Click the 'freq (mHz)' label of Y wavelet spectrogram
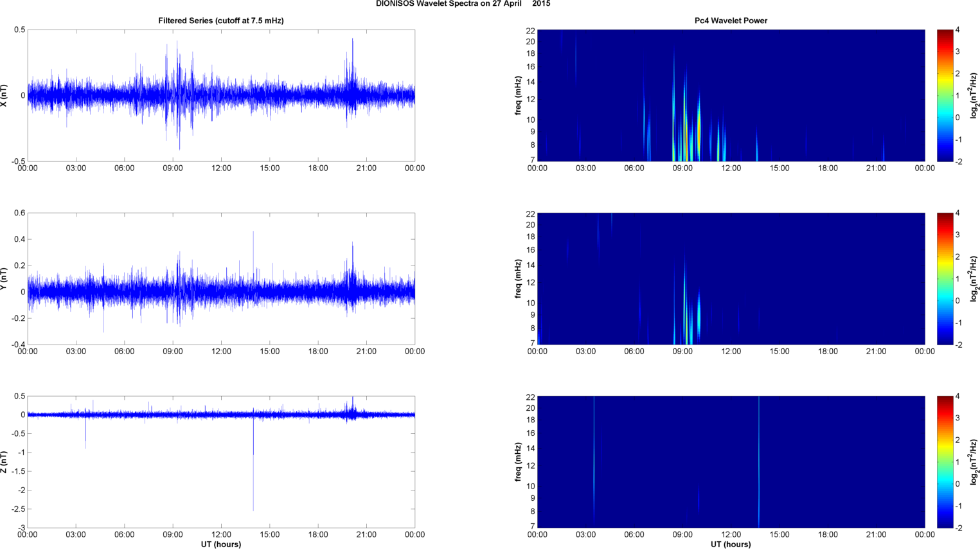The width and height of the screenshot is (980, 549). pos(518,279)
